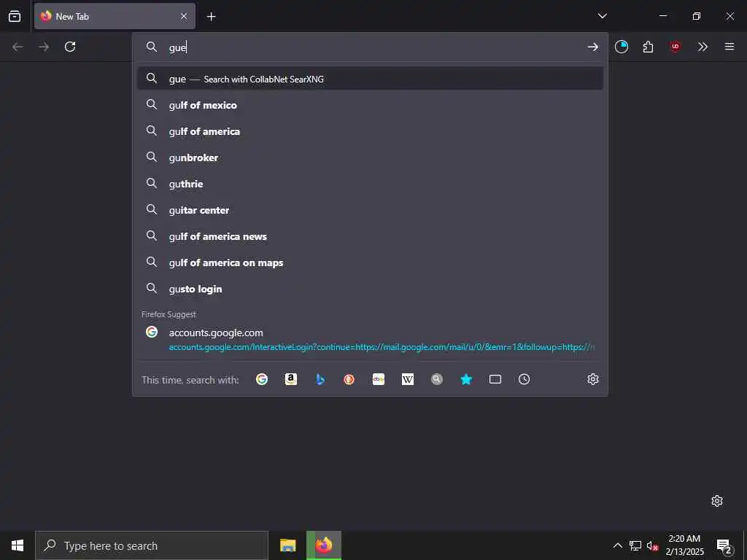Search this time with Bing
This screenshot has width=747, height=560.
(x=320, y=379)
